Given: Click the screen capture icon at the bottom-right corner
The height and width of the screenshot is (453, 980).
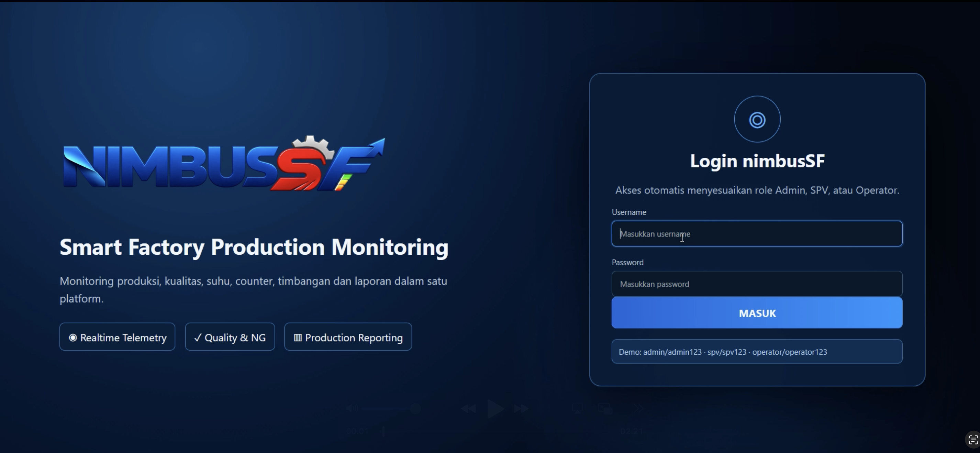Looking at the screenshot, I should (973, 440).
